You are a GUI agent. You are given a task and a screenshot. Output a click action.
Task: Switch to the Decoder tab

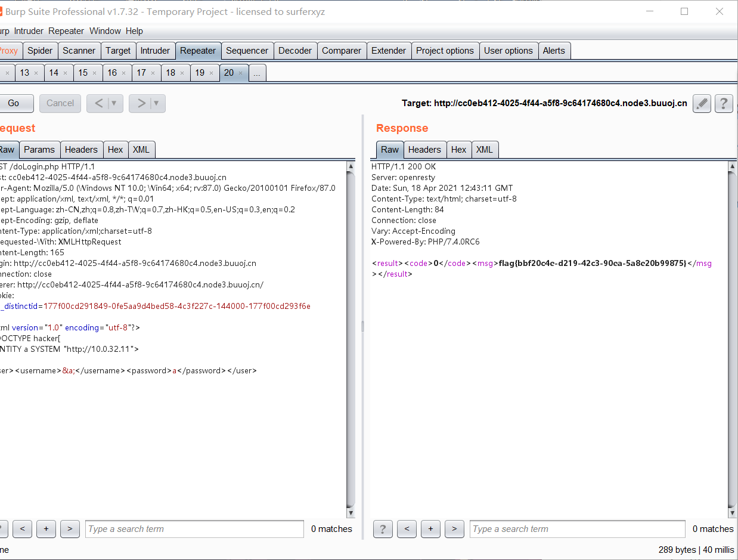click(295, 51)
